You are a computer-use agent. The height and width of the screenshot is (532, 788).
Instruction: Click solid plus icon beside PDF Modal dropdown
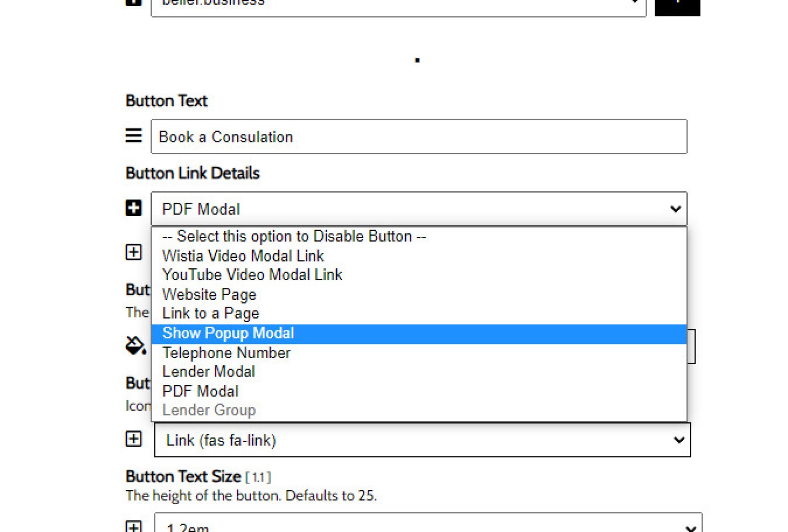click(133, 208)
